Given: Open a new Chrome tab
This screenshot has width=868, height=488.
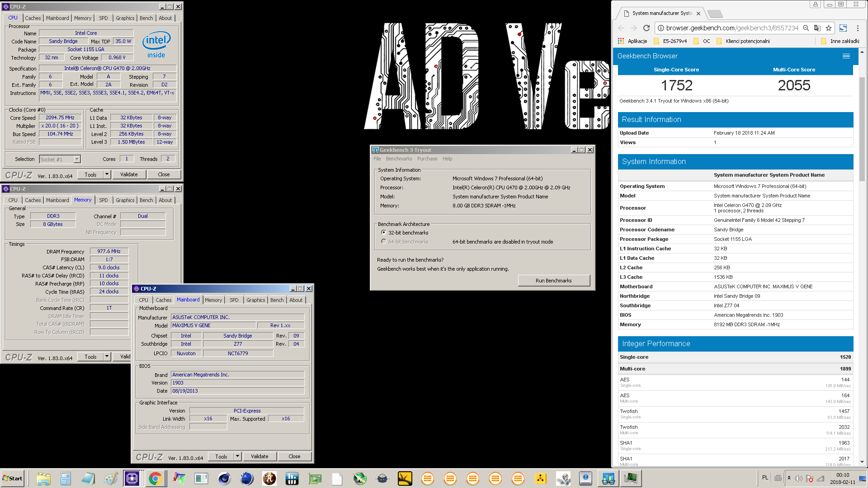Looking at the screenshot, I should 715,14.
